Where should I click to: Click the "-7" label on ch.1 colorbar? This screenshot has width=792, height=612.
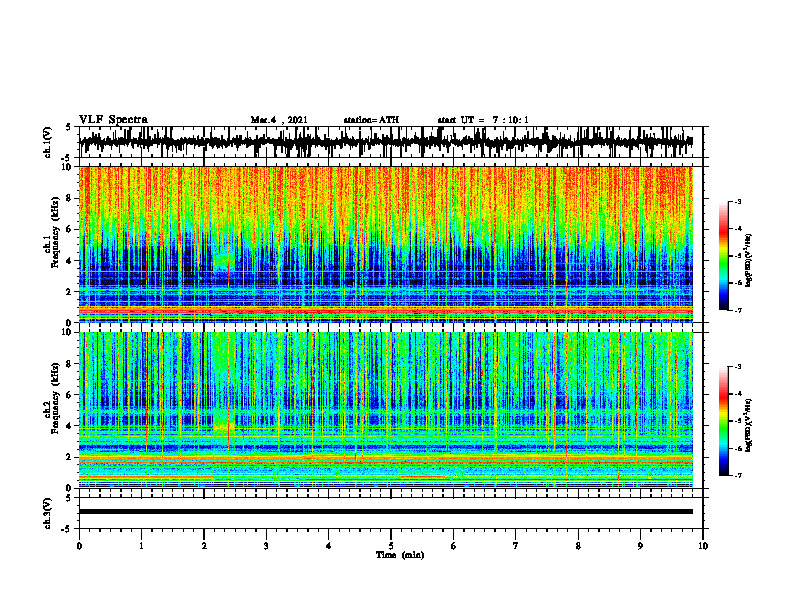click(738, 310)
